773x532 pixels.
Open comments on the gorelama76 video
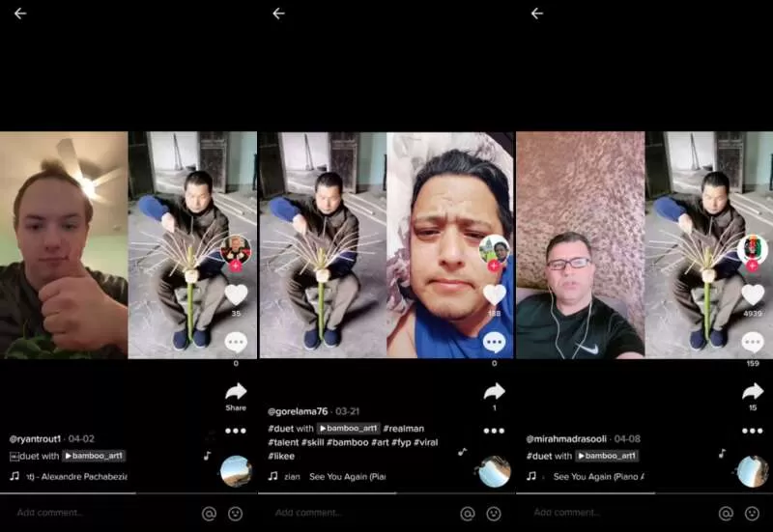(494, 342)
